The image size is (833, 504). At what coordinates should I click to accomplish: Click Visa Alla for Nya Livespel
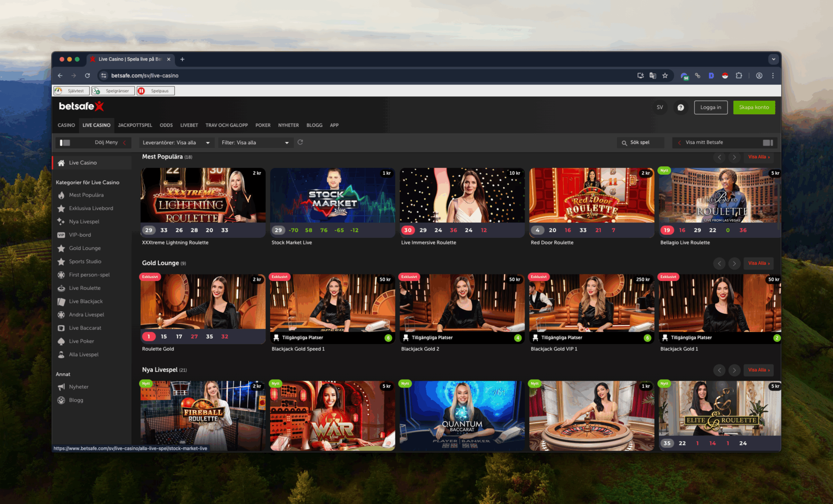(758, 370)
